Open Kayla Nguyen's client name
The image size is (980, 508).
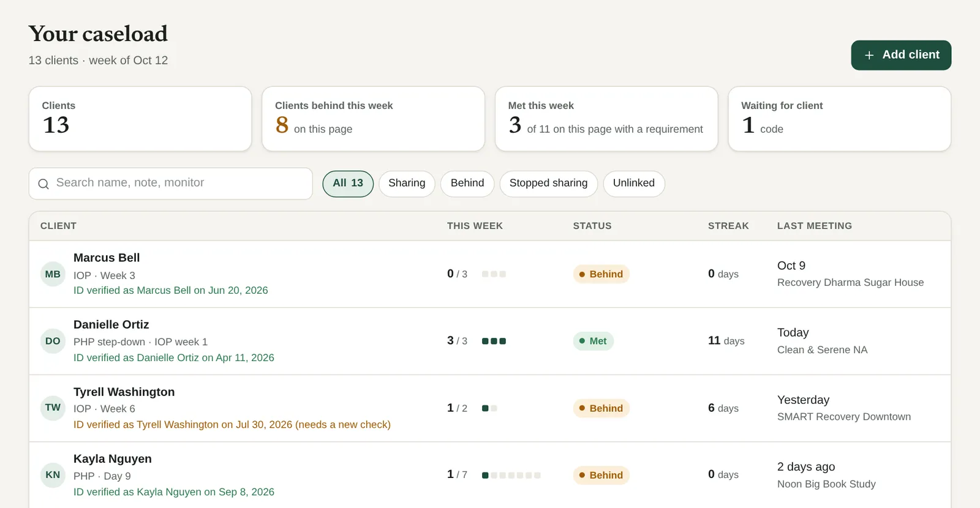point(113,458)
